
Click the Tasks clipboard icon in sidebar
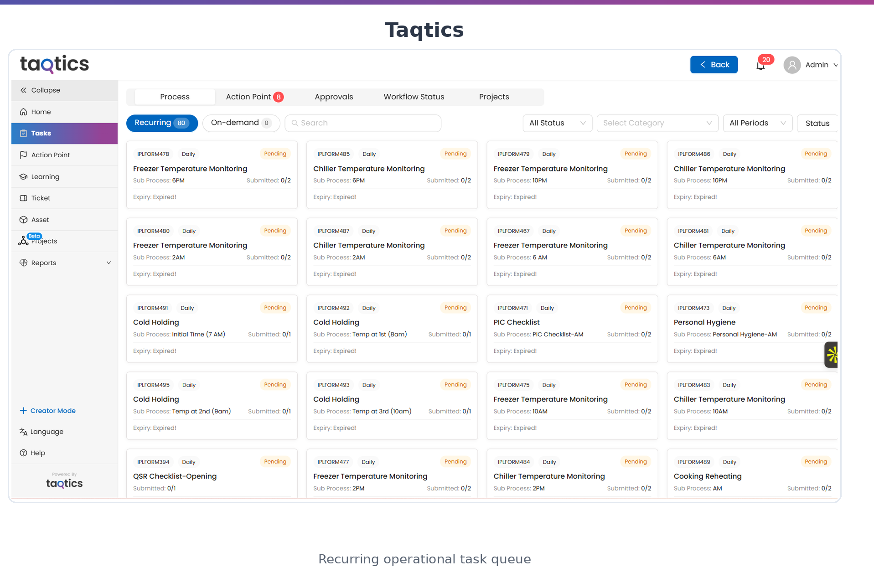click(x=23, y=133)
